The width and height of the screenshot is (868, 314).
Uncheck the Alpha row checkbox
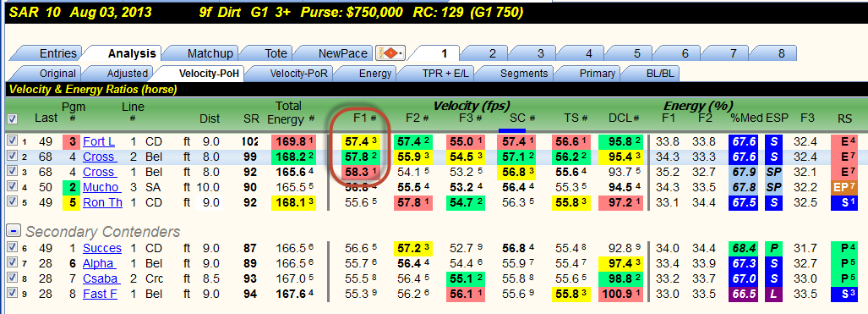[x=11, y=263]
